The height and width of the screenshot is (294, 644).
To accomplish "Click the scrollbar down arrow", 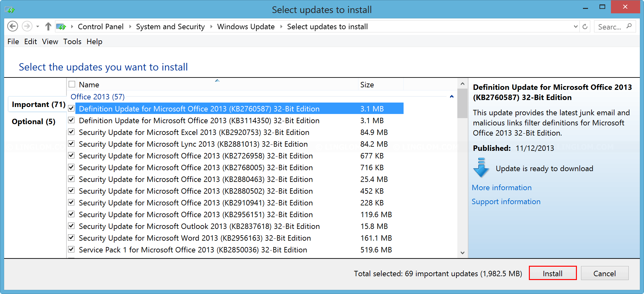I will click(462, 253).
